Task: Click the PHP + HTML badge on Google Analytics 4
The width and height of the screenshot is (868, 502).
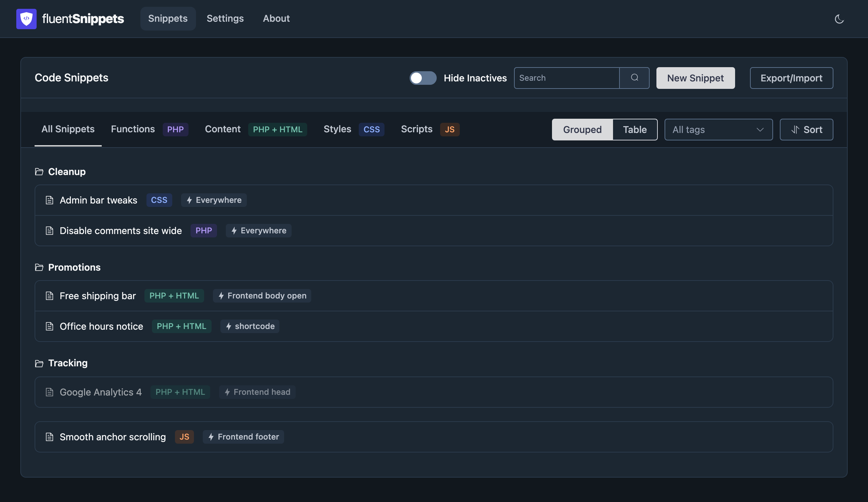Action: click(x=180, y=392)
